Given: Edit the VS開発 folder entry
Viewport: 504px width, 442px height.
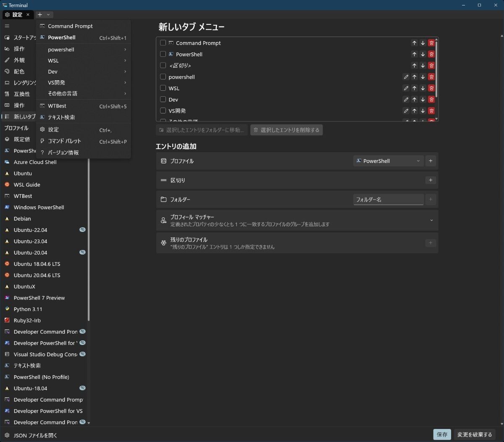Looking at the screenshot, I should pyautogui.click(x=406, y=111).
